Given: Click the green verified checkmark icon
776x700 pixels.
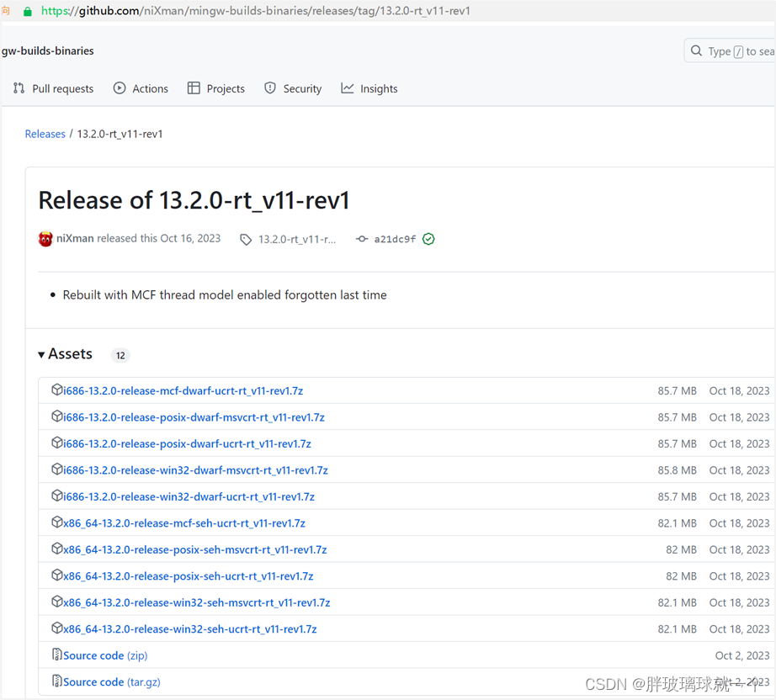Looking at the screenshot, I should [x=428, y=239].
